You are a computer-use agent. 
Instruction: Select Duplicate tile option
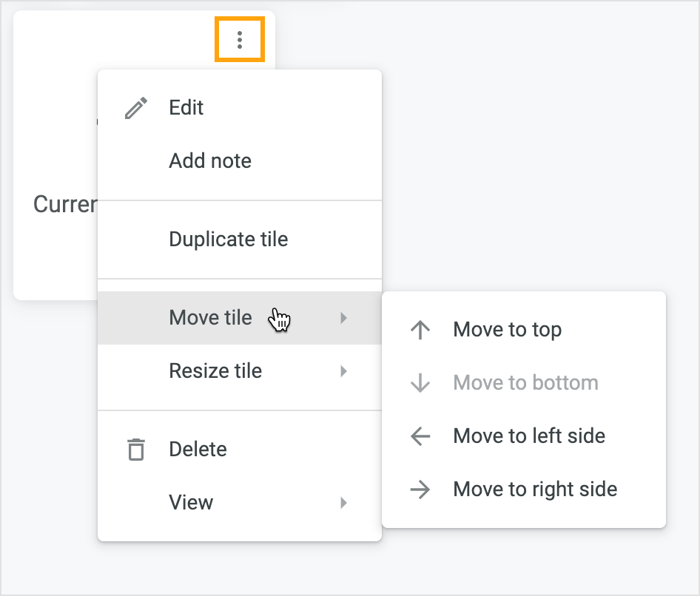(x=228, y=240)
